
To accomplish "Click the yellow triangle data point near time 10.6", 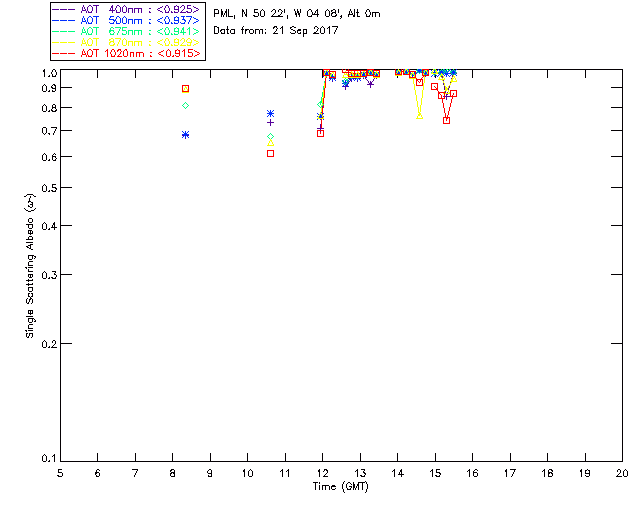I will point(270,143).
